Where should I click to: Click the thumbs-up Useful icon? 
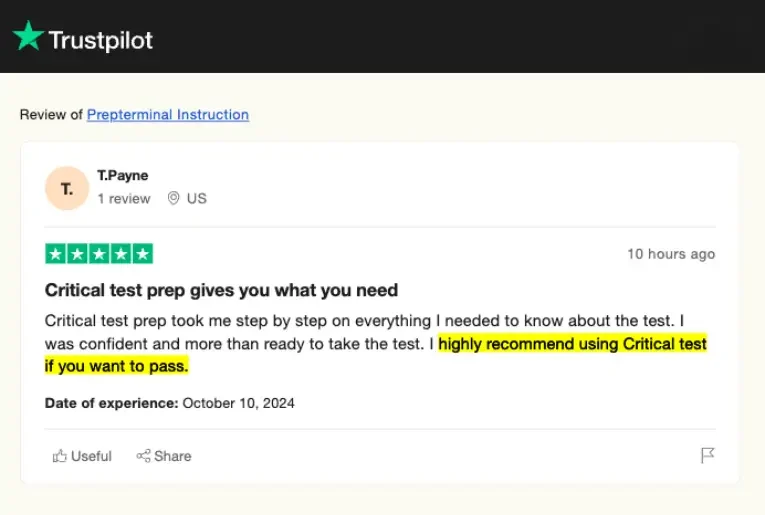(x=60, y=456)
